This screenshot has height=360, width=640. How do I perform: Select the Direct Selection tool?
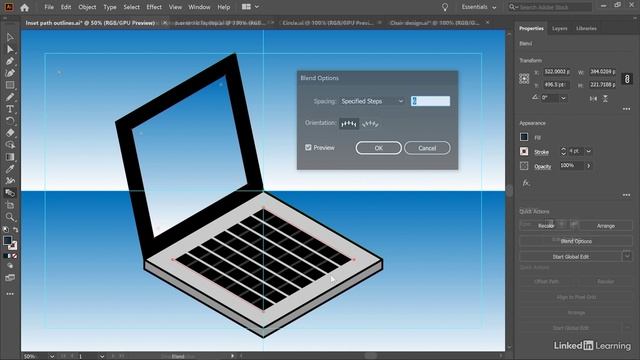tap(10, 49)
